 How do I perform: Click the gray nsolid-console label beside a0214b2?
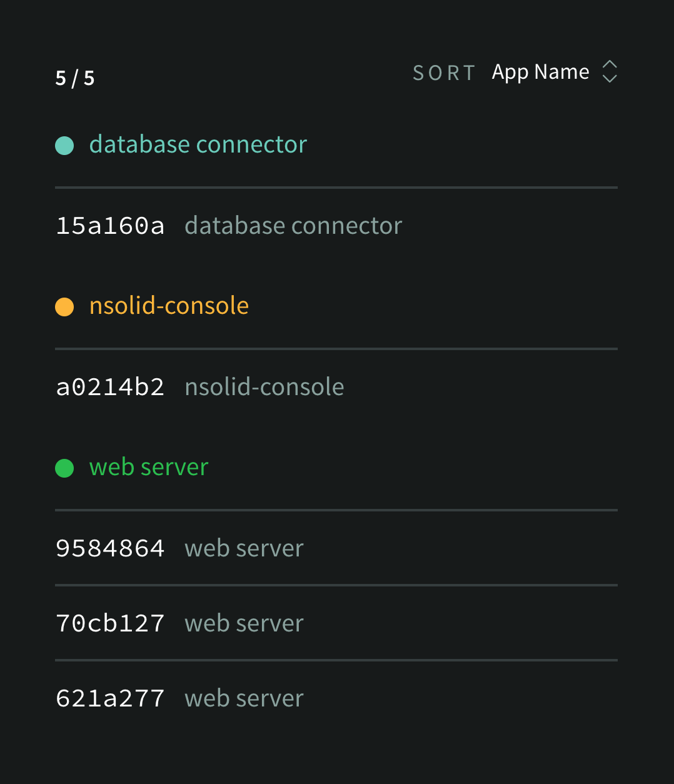click(x=264, y=388)
